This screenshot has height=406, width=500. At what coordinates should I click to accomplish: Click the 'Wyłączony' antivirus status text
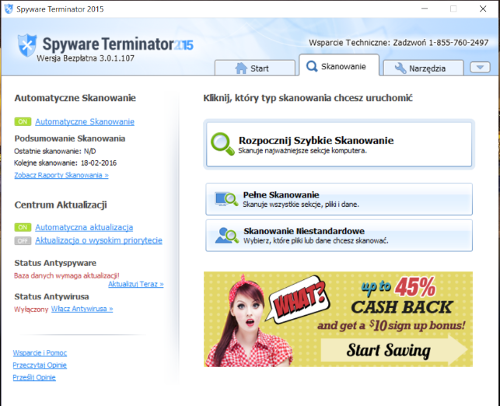pos(31,309)
